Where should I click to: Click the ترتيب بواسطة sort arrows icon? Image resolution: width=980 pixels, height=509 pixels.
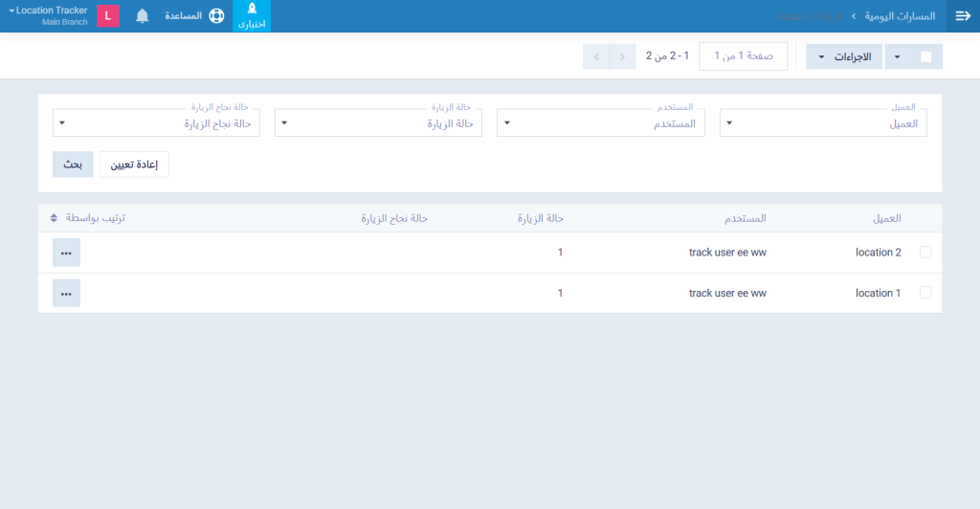coord(55,218)
